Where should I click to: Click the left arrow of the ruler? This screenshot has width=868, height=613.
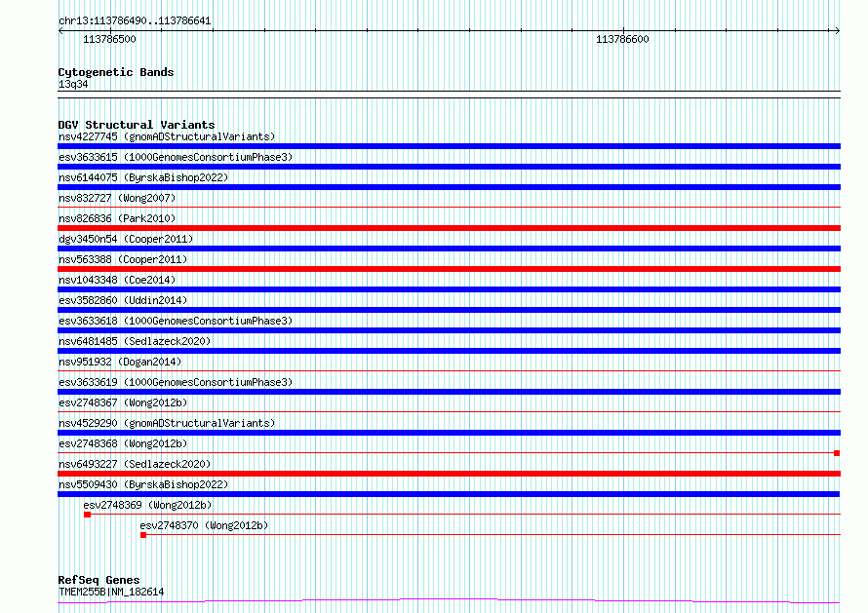click(x=60, y=31)
